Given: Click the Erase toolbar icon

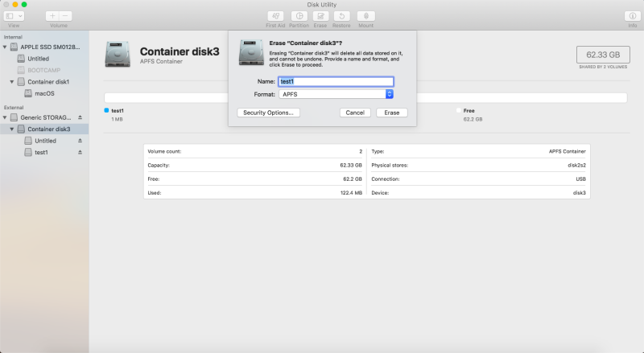Looking at the screenshot, I should pyautogui.click(x=320, y=15).
